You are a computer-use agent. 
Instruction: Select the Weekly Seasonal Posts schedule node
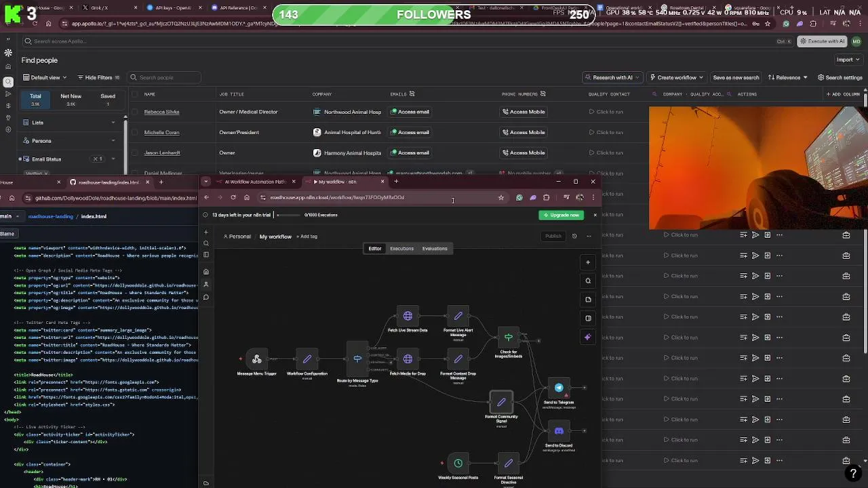coord(458,464)
